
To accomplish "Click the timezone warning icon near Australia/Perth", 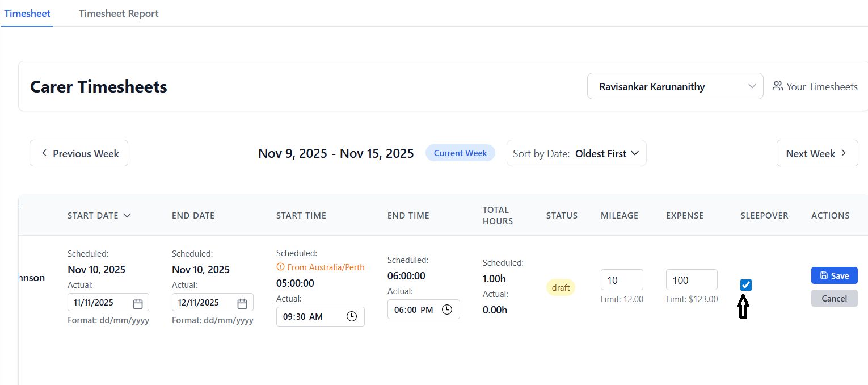I will (x=280, y=267).
